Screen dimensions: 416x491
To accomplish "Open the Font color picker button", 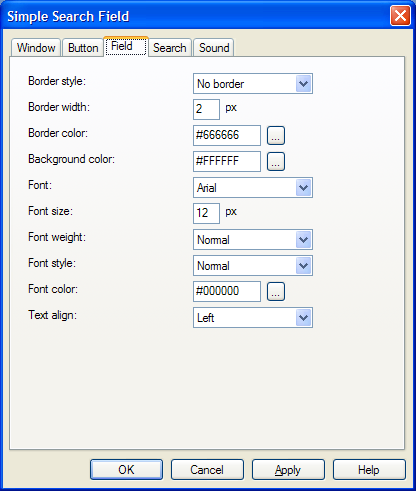I will tap(276, 291).
